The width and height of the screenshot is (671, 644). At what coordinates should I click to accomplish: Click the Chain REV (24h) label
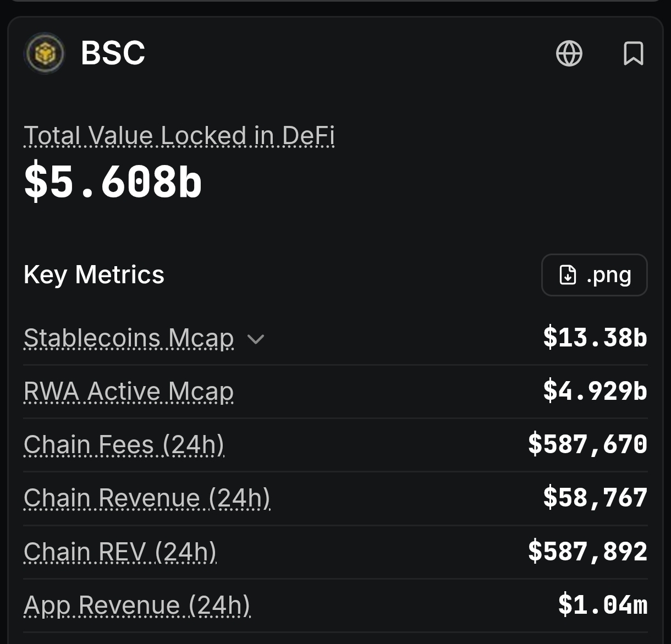(x=120, y=552)
